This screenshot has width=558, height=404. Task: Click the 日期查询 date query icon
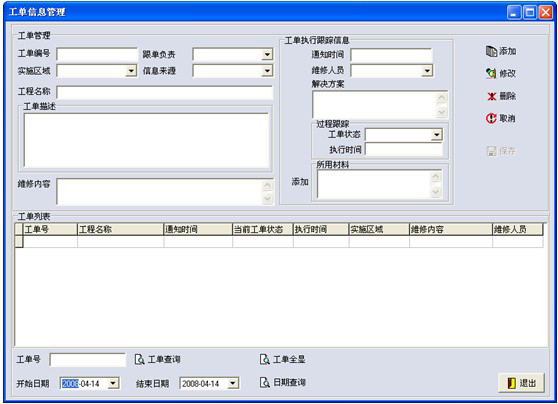point(264,383)
